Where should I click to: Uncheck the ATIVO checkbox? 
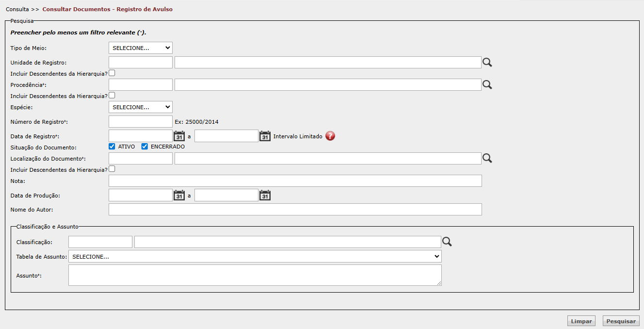point(112,147)
